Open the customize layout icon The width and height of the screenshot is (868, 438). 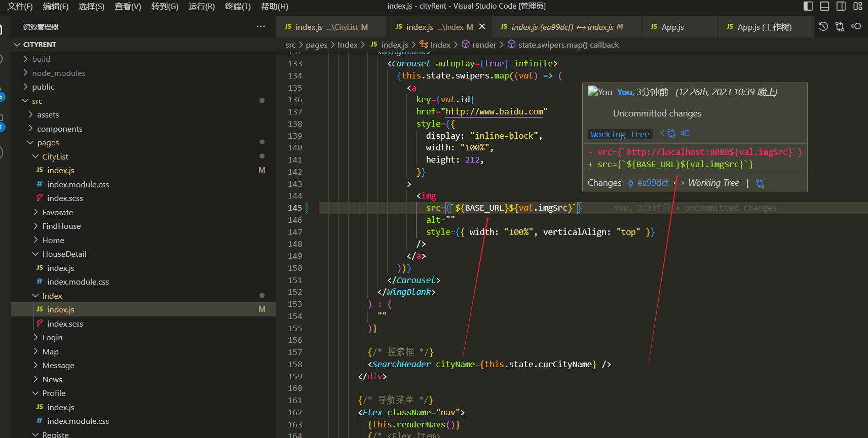(x=857, y=6)
